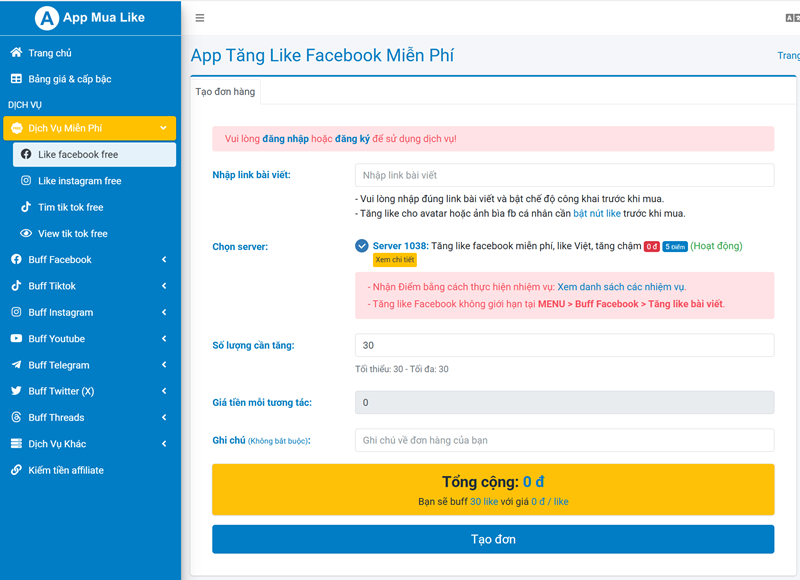
Task: Click the Facebook icon in Like facebook free
Action: coord(26,154)
